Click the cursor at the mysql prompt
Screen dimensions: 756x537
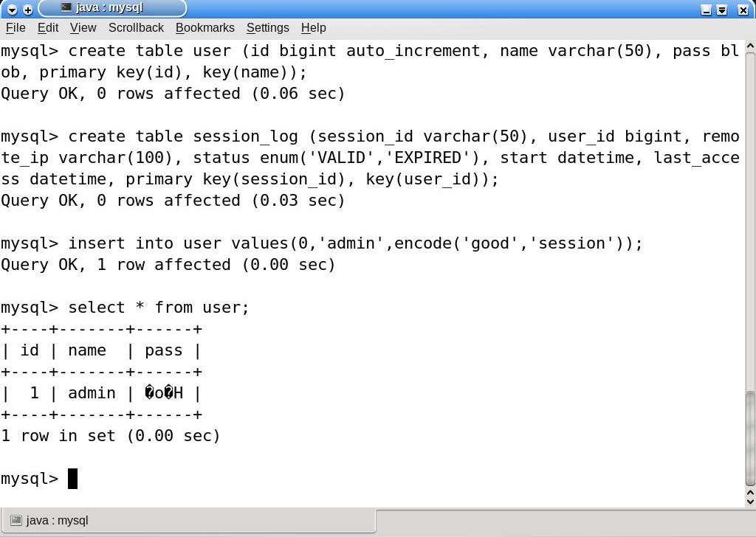[x=72, y=479]
